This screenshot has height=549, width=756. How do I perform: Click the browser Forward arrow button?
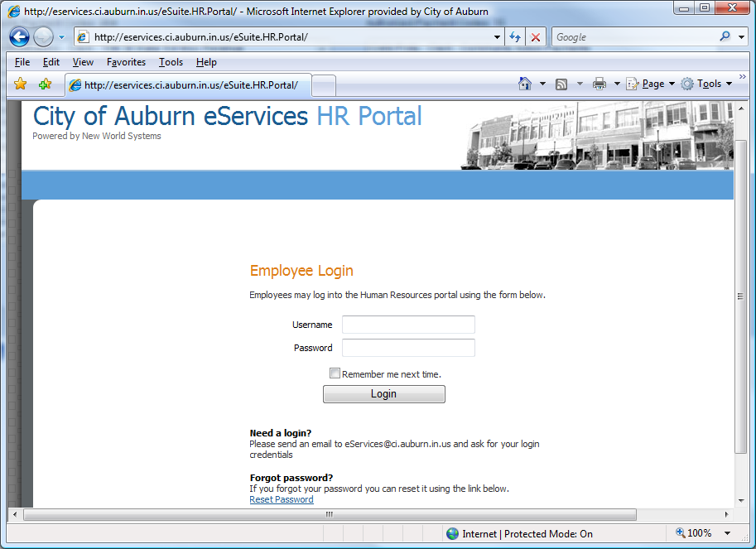click(x=43, y=36)
